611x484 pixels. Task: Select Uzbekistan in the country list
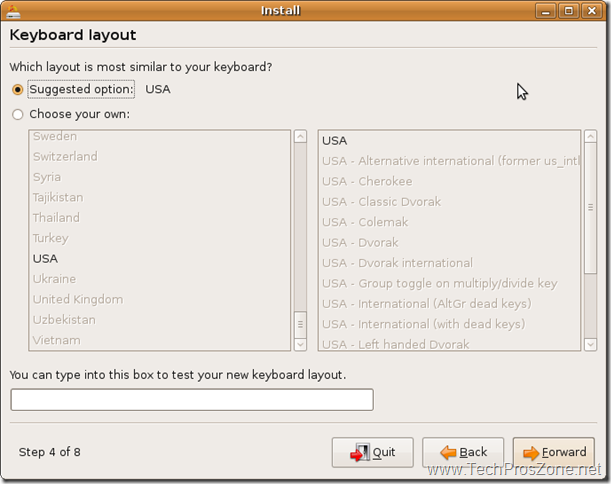159,320
